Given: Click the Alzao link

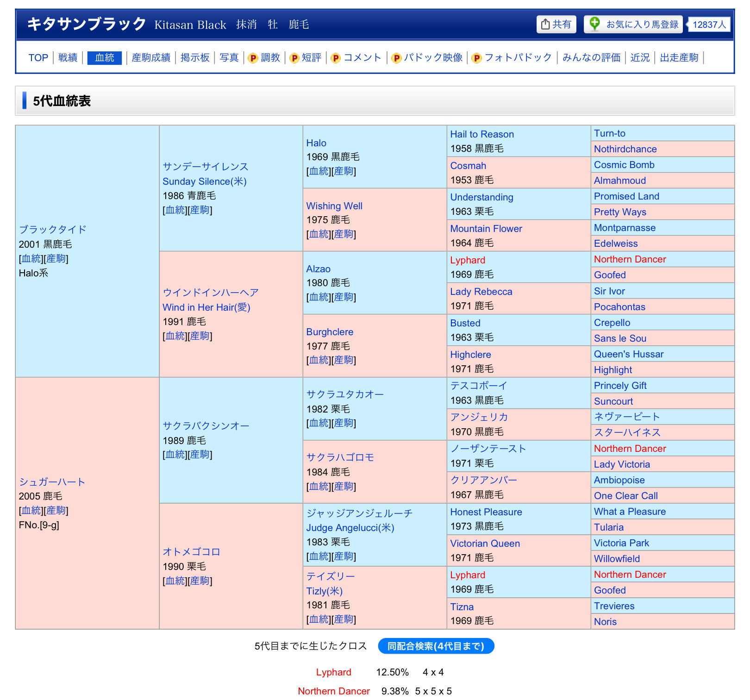Looking at the screenshot, I should click(319, 269).
